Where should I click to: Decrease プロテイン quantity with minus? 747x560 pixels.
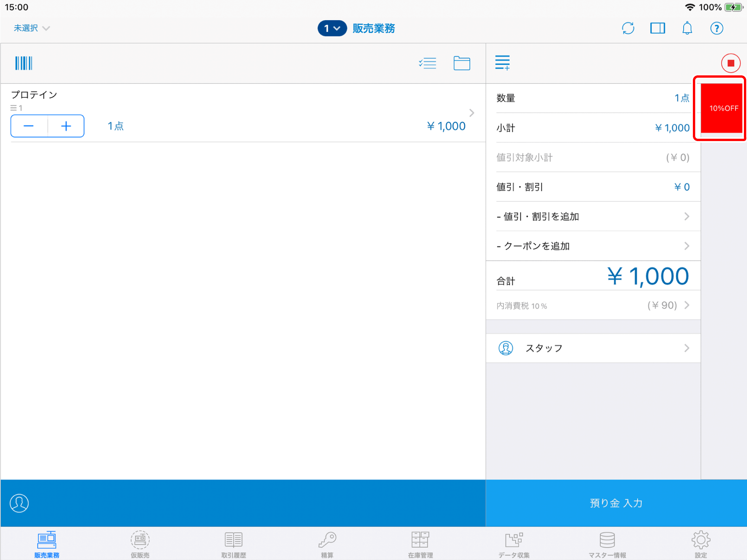29,126
